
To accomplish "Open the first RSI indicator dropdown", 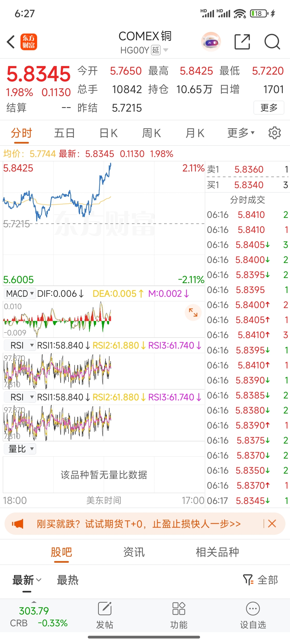I will [20, 345].
